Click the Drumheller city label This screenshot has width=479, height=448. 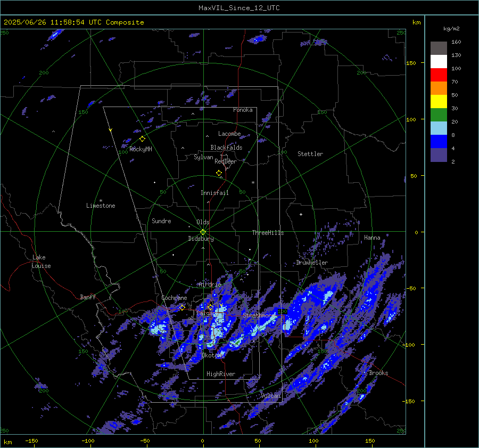point(312,263)
